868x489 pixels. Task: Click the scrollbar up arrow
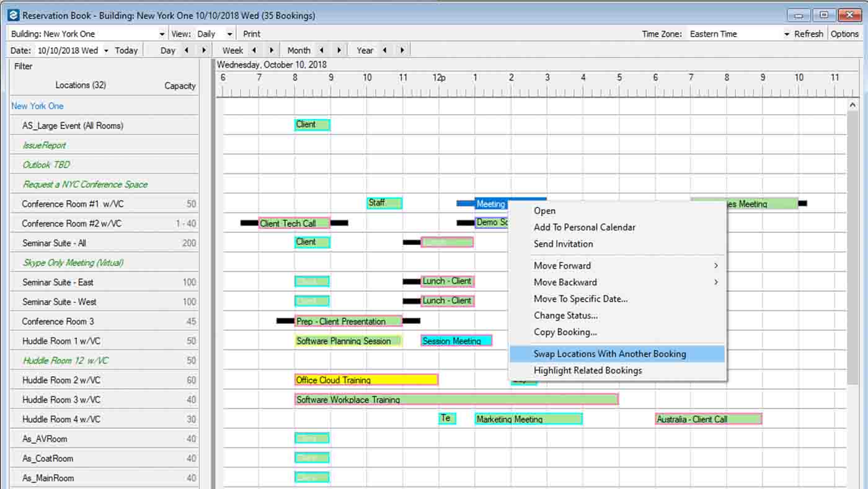[x=852, y=104]
